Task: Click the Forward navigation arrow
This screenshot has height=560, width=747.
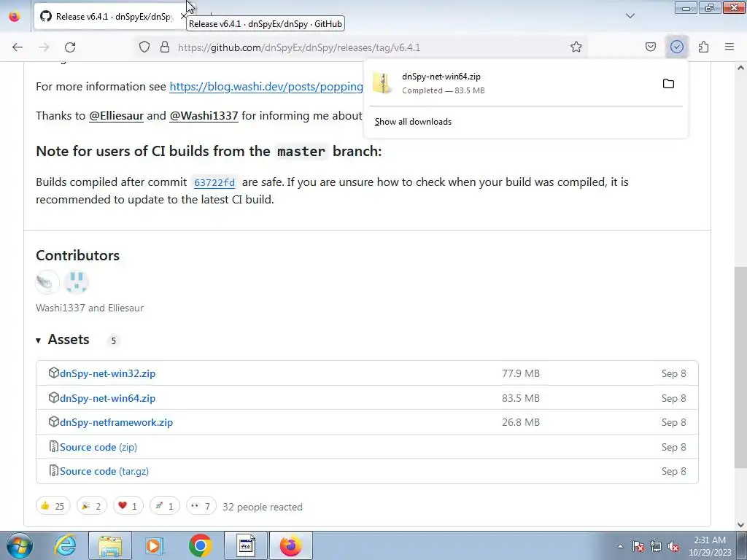Action: click(x=44, y=47)
